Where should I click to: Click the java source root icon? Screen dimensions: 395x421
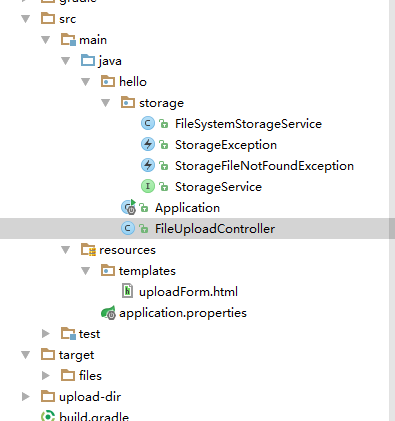coord(88,60)
